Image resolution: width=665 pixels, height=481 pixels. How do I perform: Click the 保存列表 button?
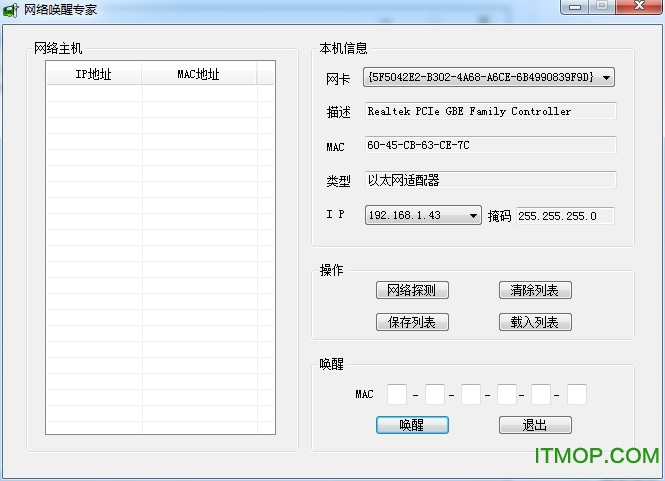click(412, 322)
